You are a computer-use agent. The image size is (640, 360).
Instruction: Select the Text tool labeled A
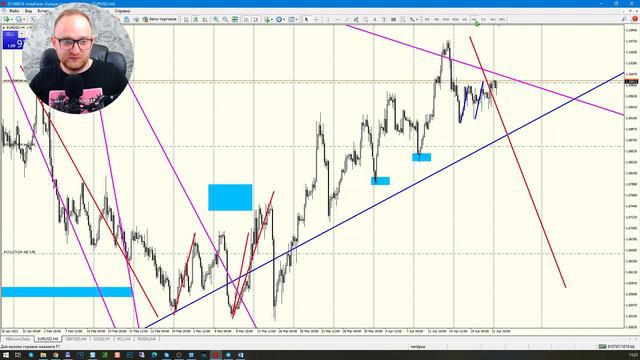click(x=375, y=19)
